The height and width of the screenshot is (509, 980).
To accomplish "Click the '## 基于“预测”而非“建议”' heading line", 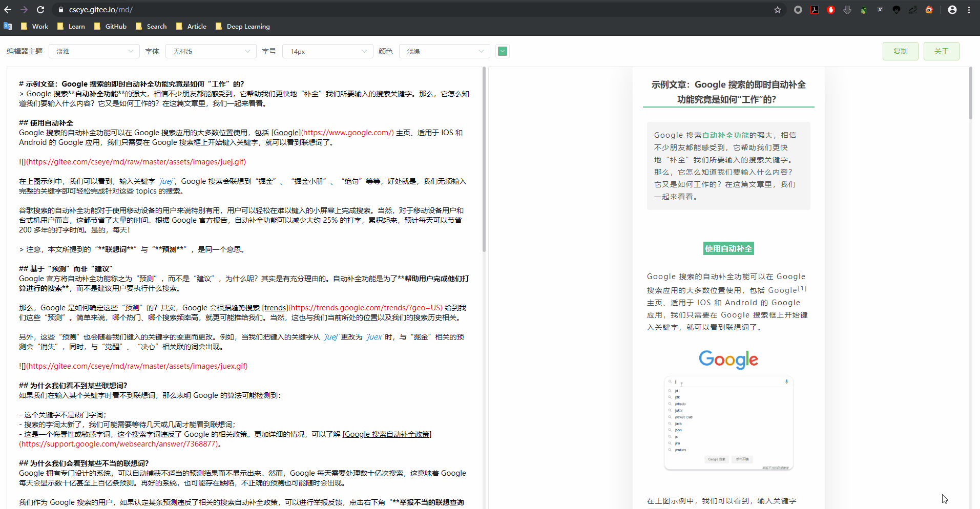I will pos(66,269).
